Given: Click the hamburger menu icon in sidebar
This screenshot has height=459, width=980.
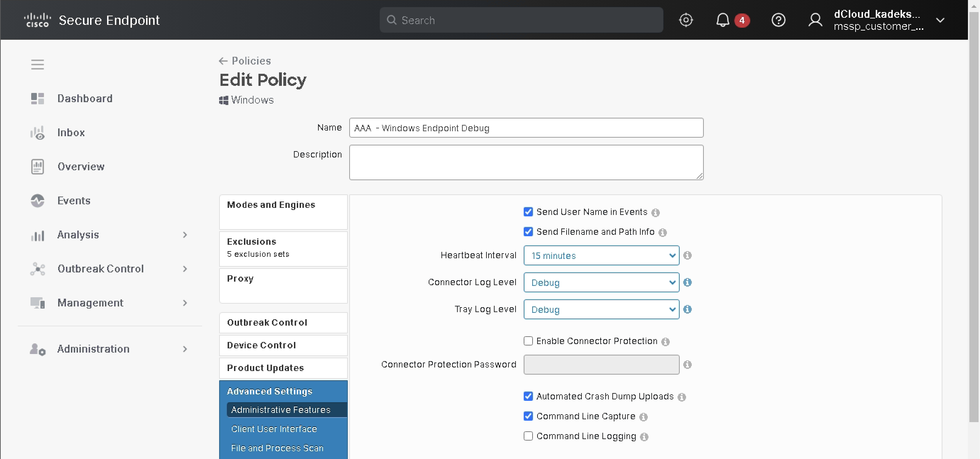Looking at the screenshot, I should 37,64.
